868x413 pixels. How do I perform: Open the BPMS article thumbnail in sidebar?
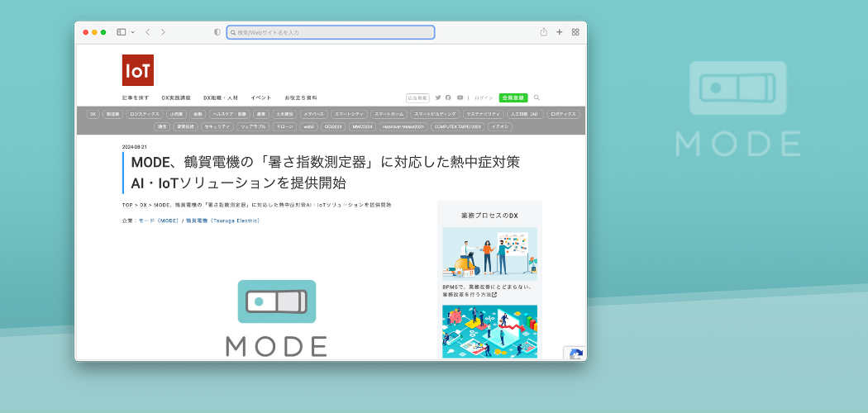(489, 254)
